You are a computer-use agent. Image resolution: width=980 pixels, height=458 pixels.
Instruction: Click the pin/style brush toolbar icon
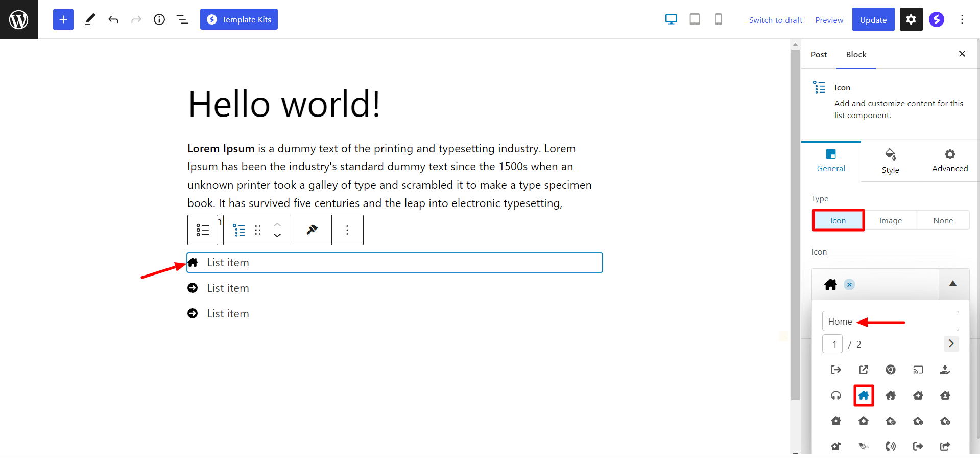(x=312, y=230)
